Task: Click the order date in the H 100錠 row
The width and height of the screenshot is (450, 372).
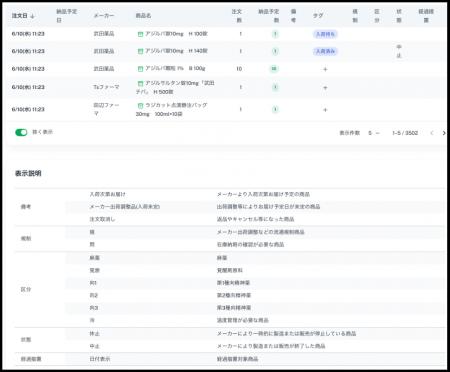Action: click(x=28, y=34)
